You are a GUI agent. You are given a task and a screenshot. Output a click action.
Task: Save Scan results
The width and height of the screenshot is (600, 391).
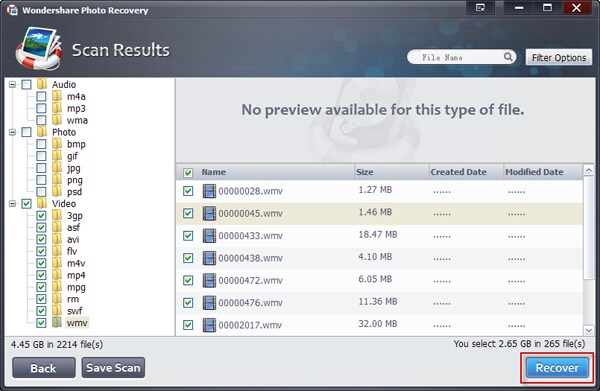pos(113,368)
